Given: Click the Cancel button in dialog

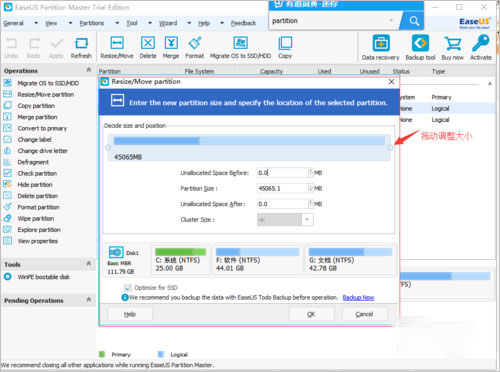Looking at the screenshot, I should 365,314.
